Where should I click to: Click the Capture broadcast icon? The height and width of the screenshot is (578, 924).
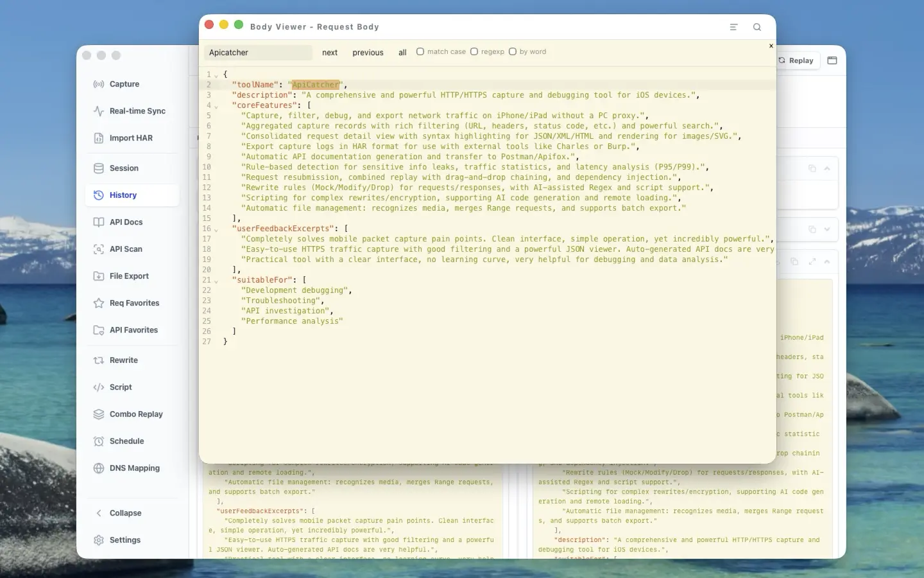[x=99, y=84]
